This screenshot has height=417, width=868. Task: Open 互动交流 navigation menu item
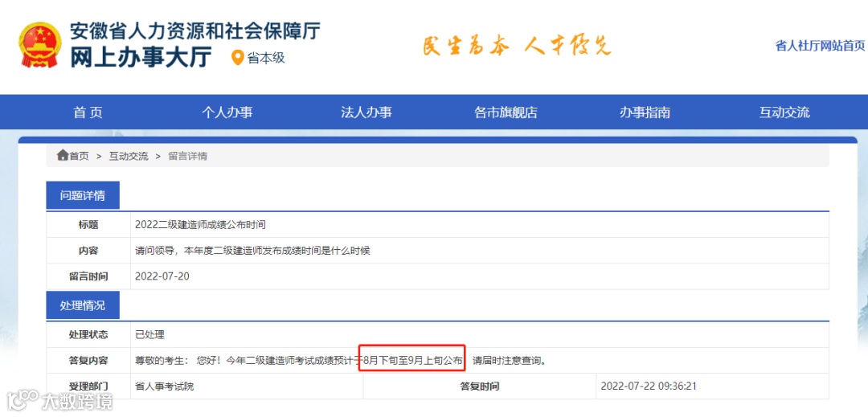tap(784, 112)
